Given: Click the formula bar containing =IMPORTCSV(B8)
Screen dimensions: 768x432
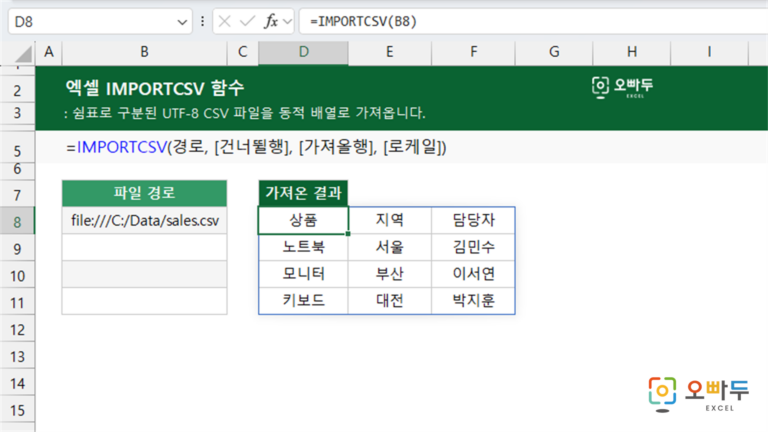Looking at the screenshot, I should [x=533, y=22].
